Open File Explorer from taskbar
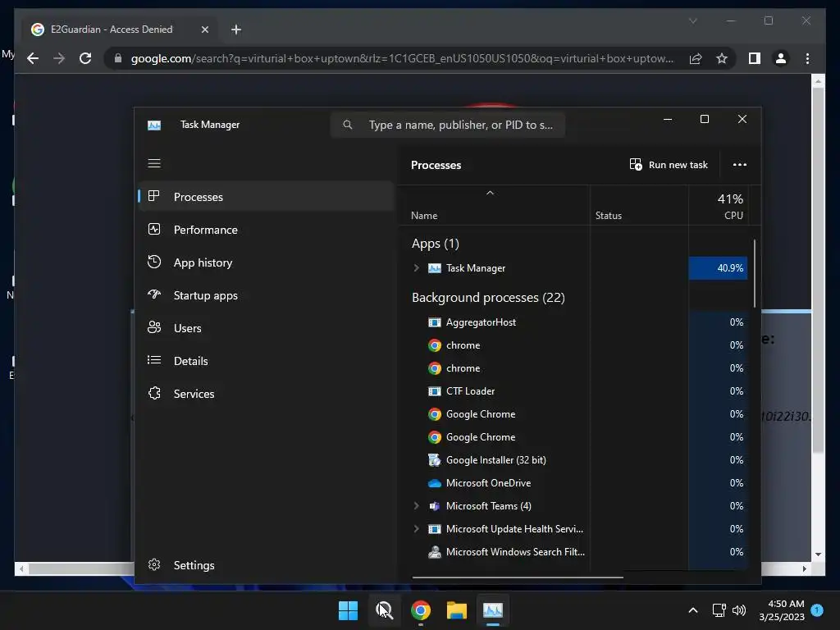 pos(457,610)
